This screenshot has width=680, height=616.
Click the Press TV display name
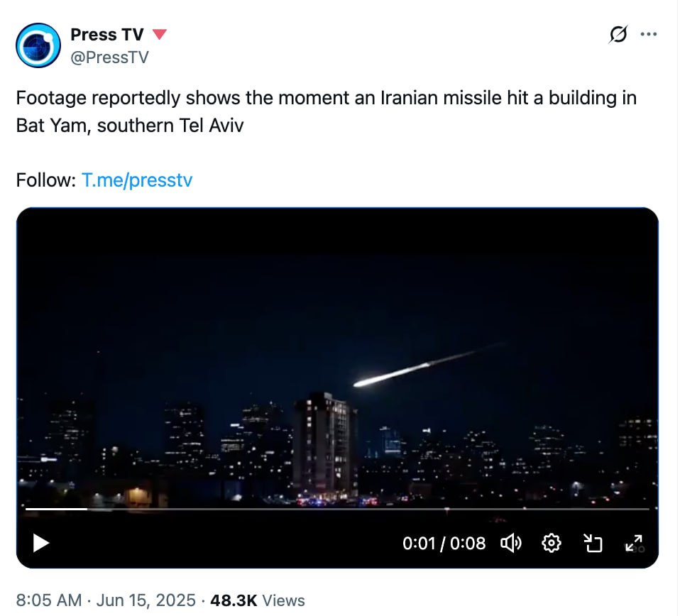107,34
